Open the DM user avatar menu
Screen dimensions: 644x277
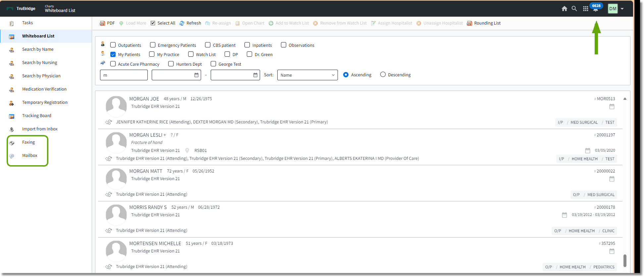[x=613, y=9]
